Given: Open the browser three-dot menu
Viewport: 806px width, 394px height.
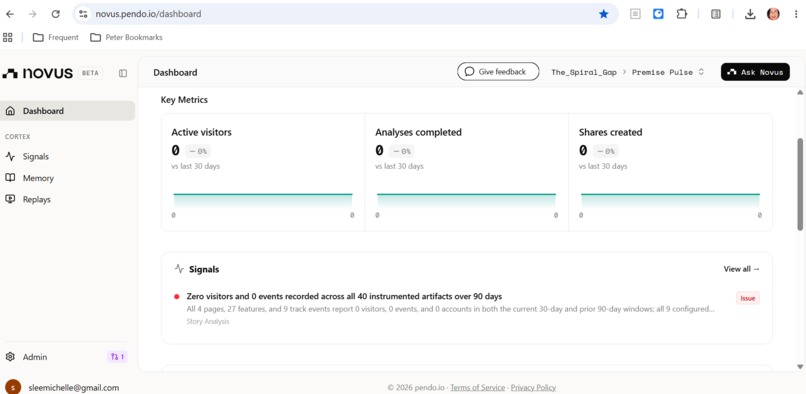Looking at the screenshot, I should click(796, 14).
